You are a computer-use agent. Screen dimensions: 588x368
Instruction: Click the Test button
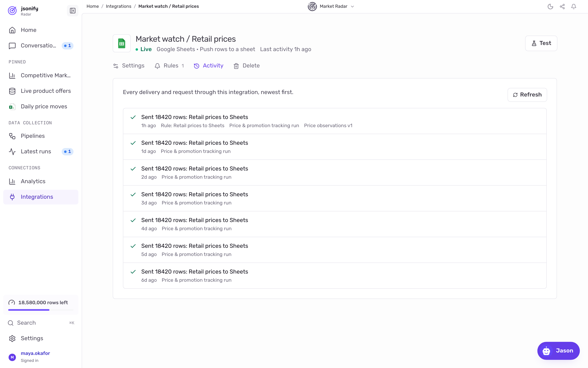(541, 43)
